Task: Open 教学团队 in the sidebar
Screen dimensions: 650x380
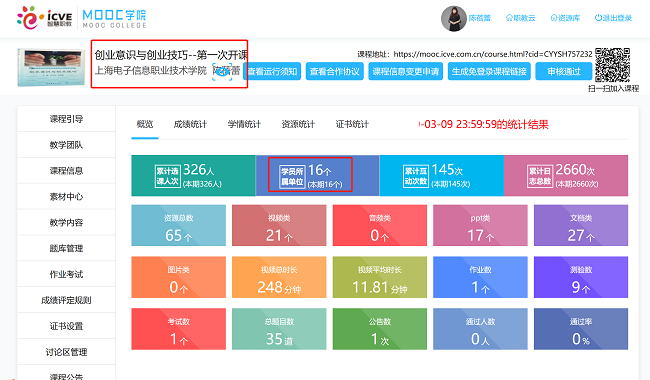Action: (66, 145)
